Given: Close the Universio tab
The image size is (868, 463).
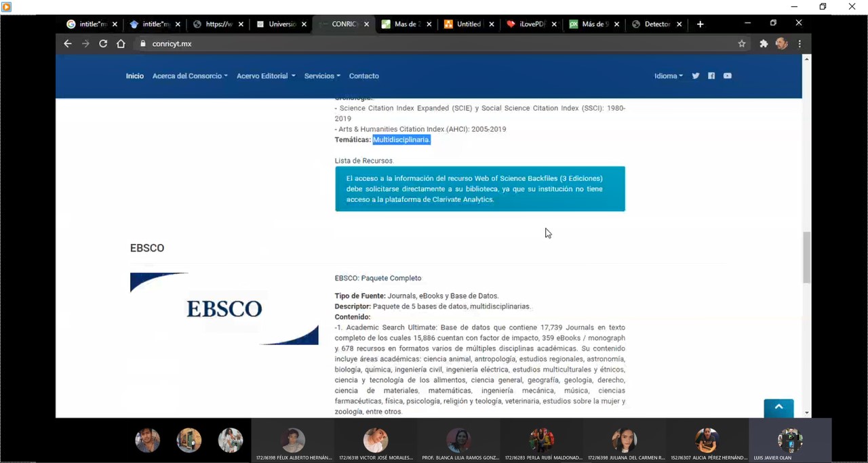Looking at the screenshot, I should (304, 24).
